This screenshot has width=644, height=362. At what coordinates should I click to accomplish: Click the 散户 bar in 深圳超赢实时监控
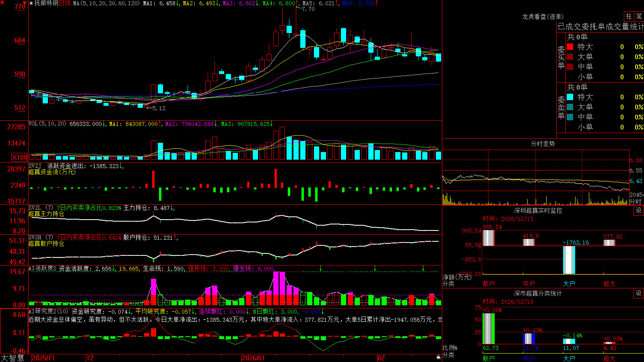click(x=488, y=238)
